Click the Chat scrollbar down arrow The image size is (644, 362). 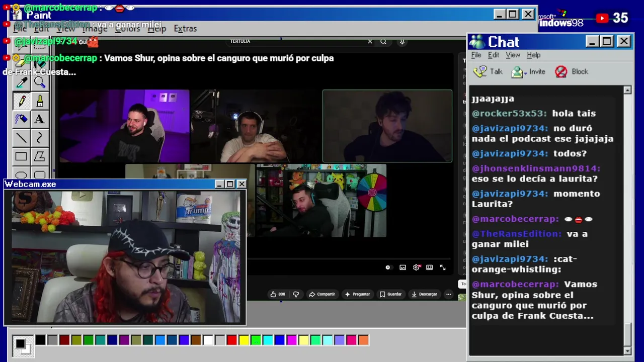point(627,350)
